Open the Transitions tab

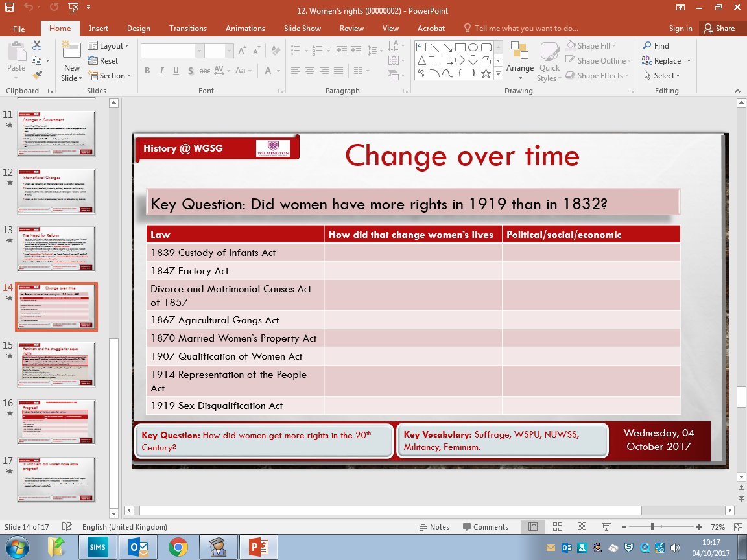point(188,29)
